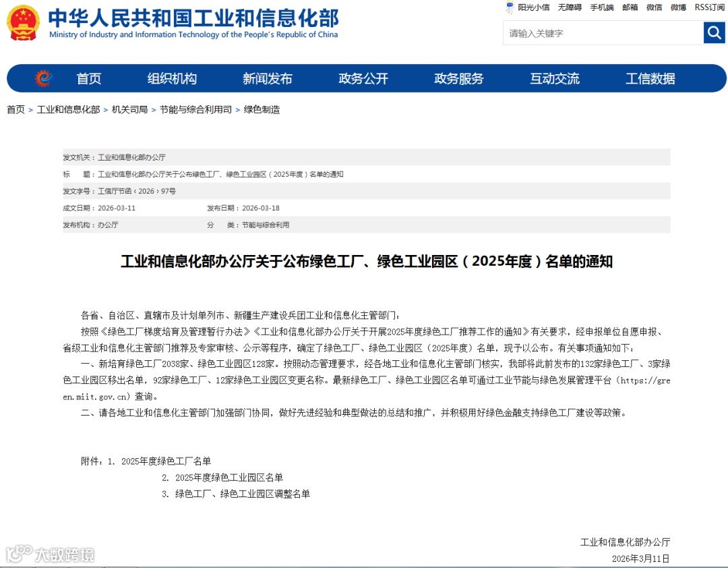Click the 发布日期 2026-03-18 value
This screenshot has height=568, width=728.
[x=261, y=208]
